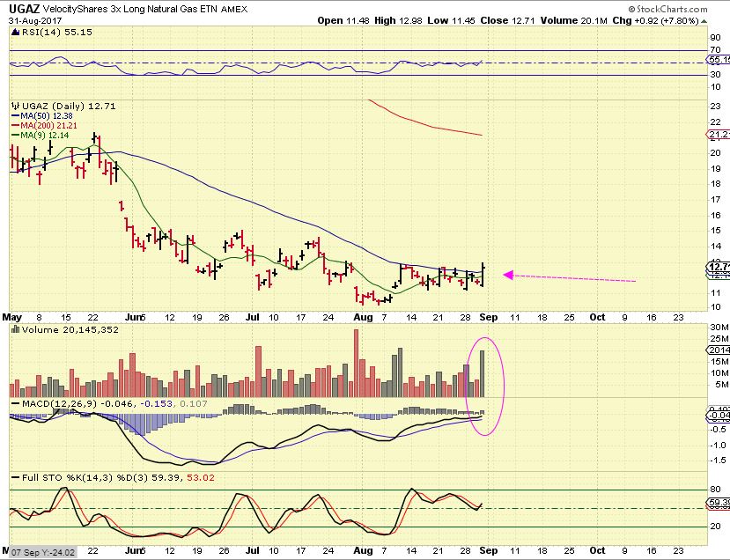Screen dimensions: 730x560
Task: Click the green up-triangle after the Chg value
Action: click(704, 21)
